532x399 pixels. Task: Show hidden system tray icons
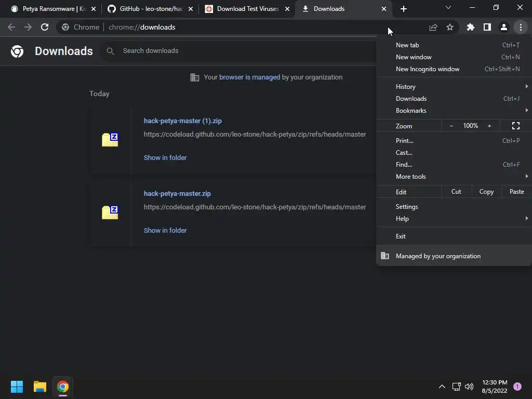pos(442,387)
